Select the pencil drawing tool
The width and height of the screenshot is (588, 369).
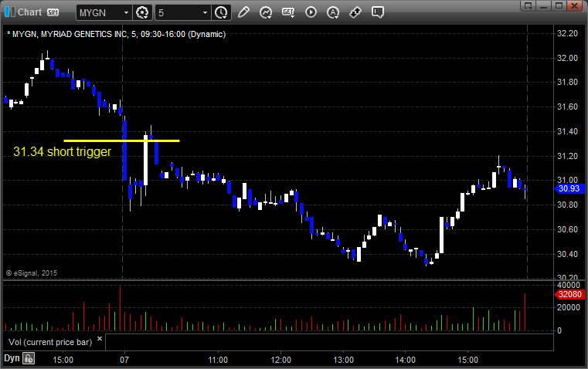[243, 12]
